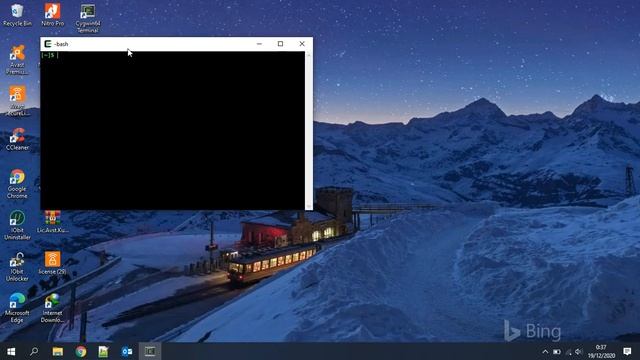Open the IObit Unlocker desktop shortcut
The width and height of the screenshot is (640, 360).
coord(17,267)
